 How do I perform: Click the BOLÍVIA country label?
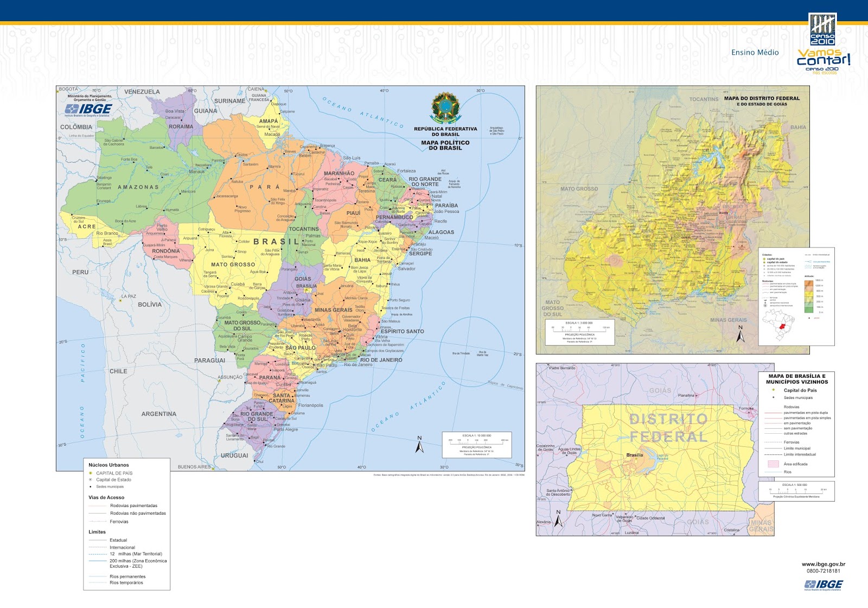(x=150, y=305)
